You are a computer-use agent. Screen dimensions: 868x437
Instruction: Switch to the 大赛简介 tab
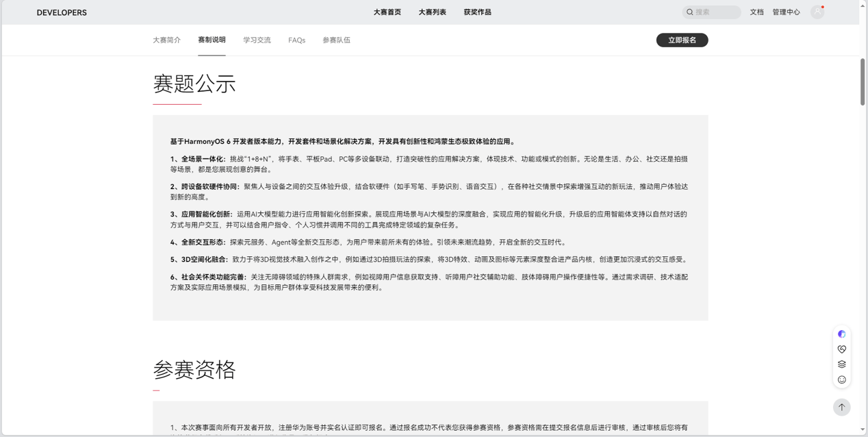166,40
